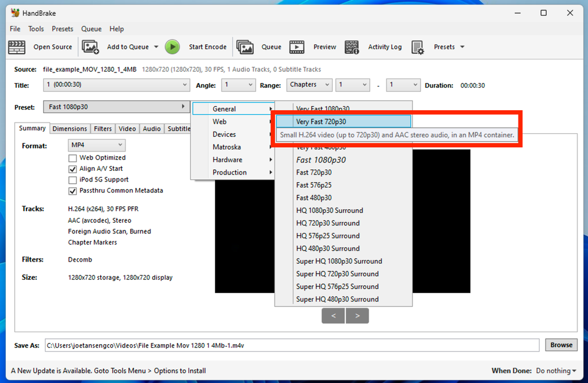588x383 pixels.
Task: Open the Angle dropdown
Action: point(238,85)
